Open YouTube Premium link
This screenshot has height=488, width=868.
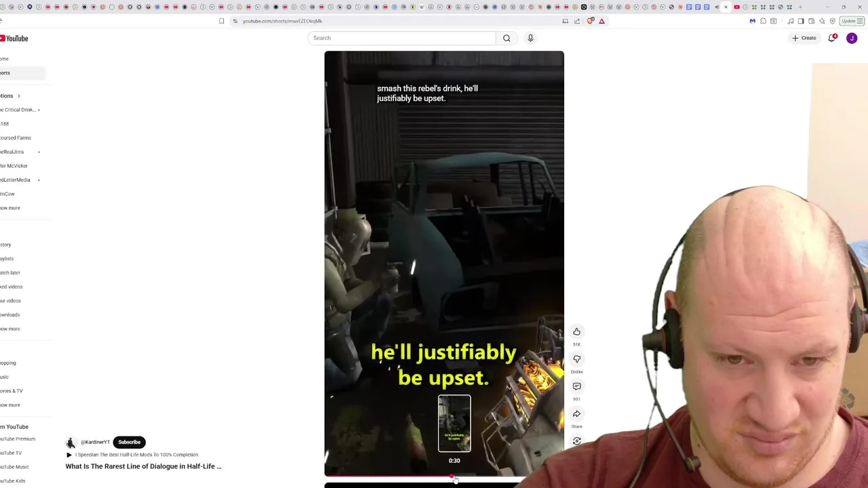18,439
